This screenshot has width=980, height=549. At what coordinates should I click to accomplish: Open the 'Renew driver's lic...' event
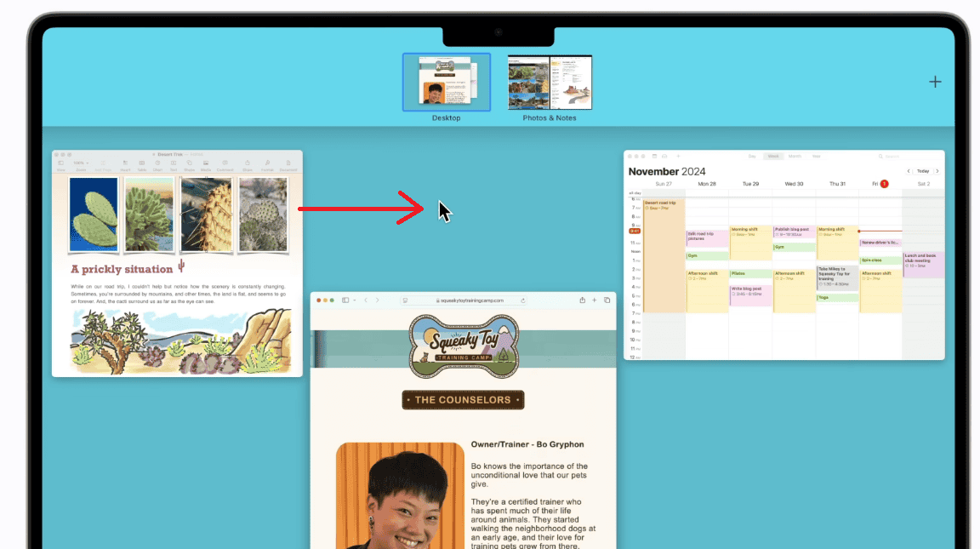880,243
